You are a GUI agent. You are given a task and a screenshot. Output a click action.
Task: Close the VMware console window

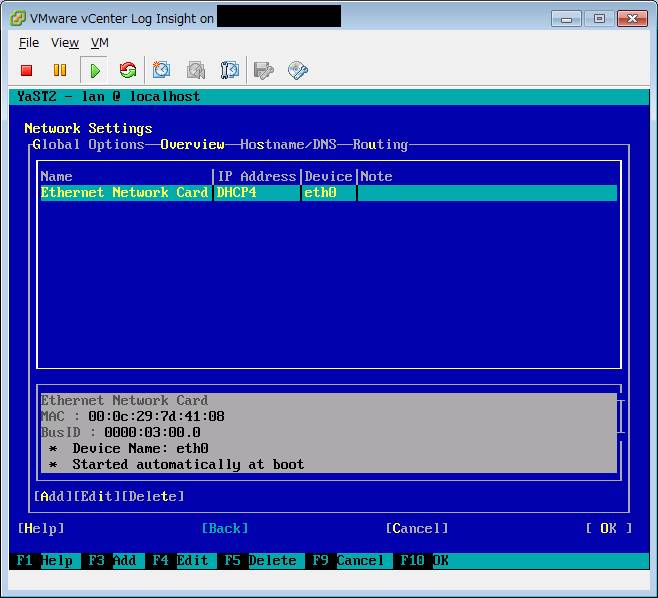pyautogui.click(x=632, y=19)
